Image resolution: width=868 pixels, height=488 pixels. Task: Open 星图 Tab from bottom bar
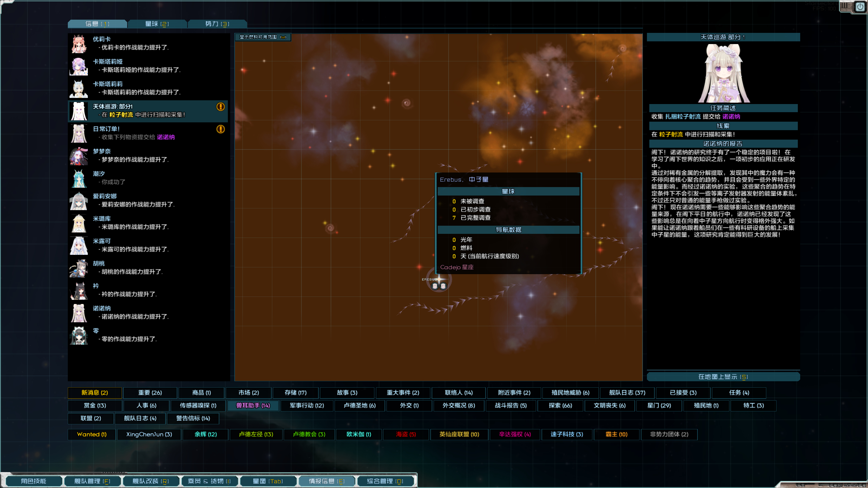268,481
